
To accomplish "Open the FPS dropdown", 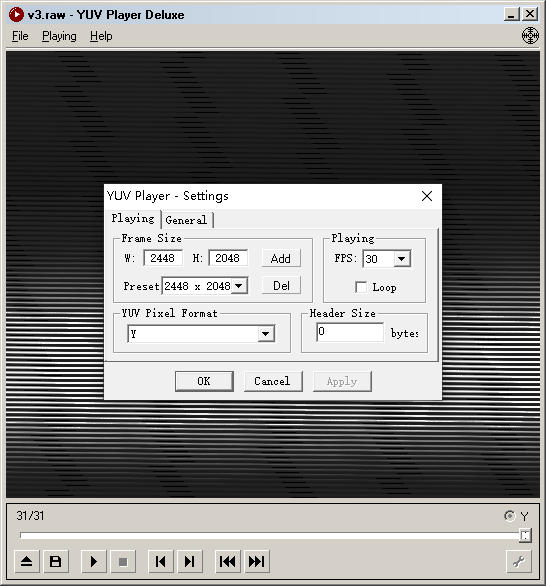I will (402, 259).
